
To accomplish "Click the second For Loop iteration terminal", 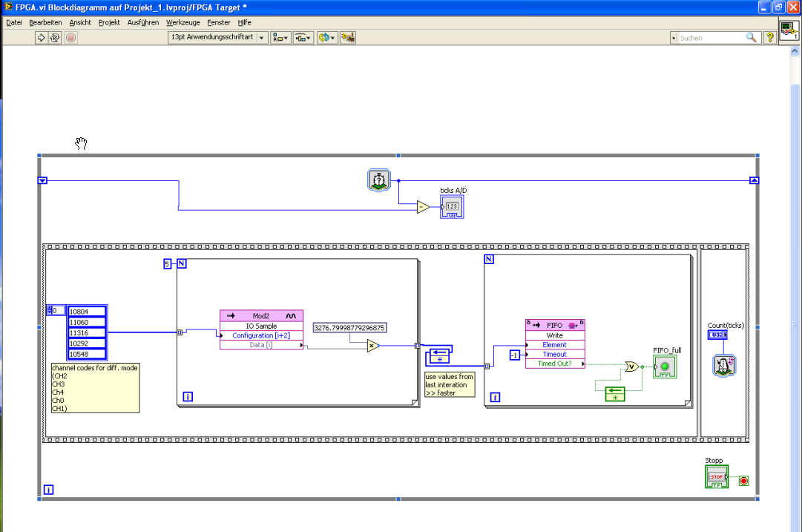I will [x=495, y=398].
